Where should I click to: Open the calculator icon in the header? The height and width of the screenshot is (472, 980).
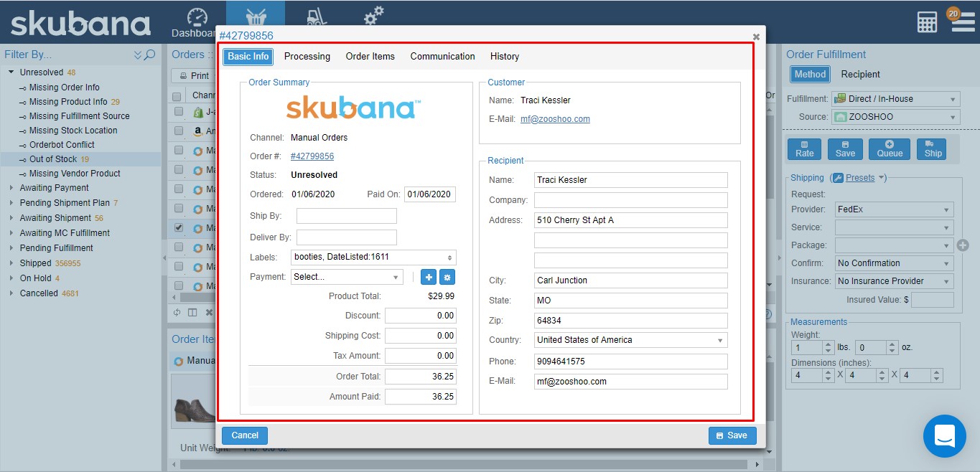click(x=927, y=22)
